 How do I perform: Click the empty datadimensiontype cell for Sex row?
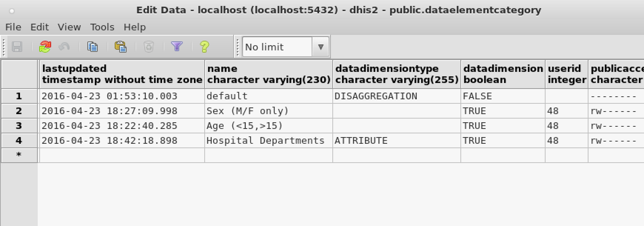point(396,111)
